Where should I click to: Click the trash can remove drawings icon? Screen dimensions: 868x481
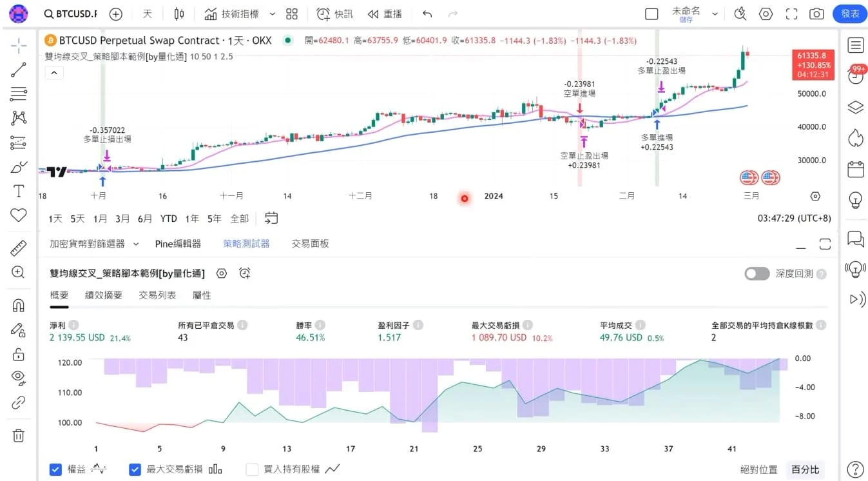click(19, 435)
